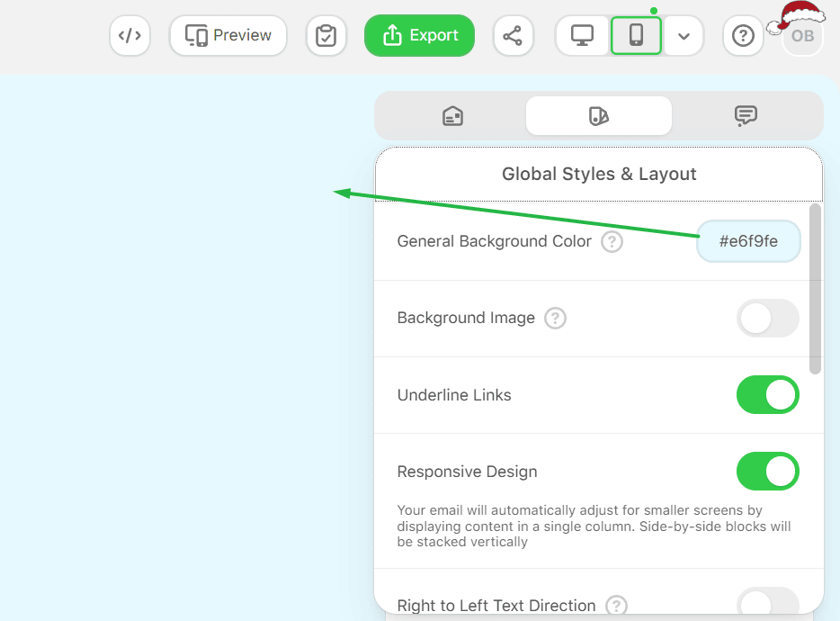Open the #e6f9fe background color swatch
This screenshot has height=621, width=840.
pos(748,241)
